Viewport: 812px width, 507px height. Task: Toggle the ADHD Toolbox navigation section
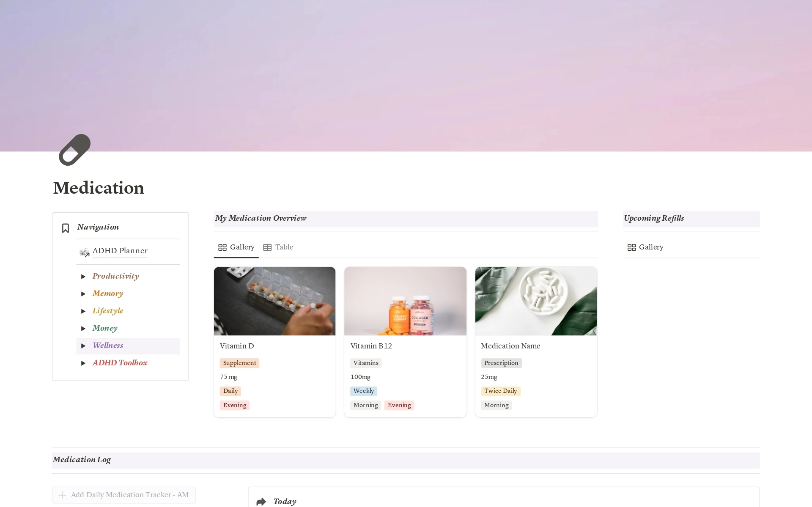[85, 363]
